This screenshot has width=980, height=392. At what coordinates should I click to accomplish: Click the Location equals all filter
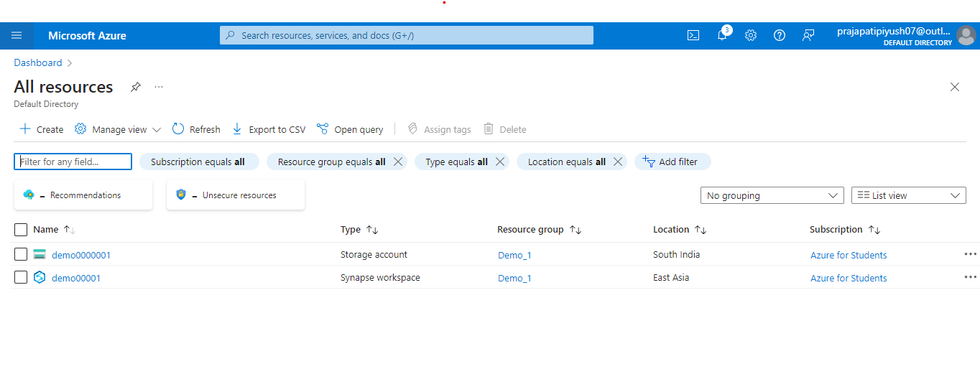click(x=566, y=162)
